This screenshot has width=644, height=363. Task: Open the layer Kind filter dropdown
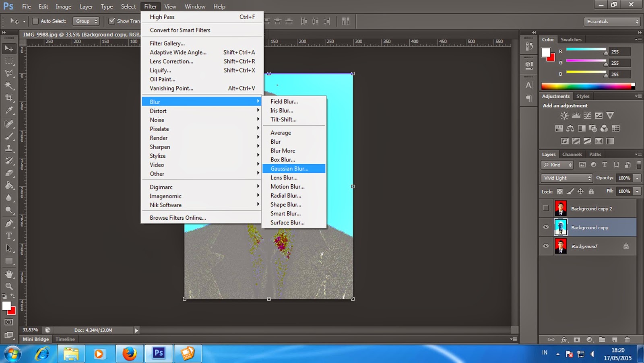(557, 165)
